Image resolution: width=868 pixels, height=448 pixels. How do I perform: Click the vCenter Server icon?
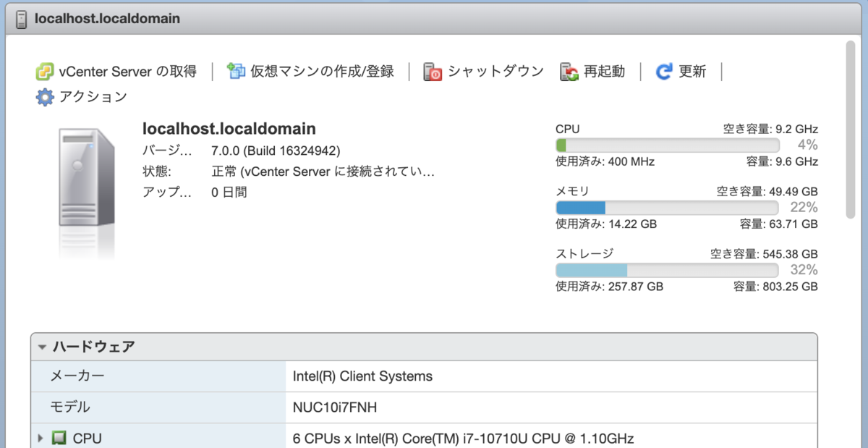pos(45,72)
